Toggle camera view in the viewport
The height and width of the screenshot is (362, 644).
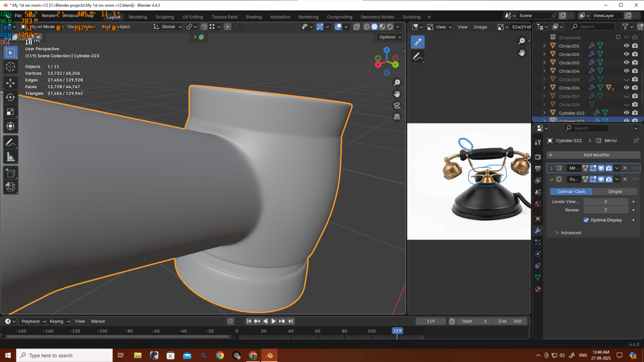[x=397, y=105]
